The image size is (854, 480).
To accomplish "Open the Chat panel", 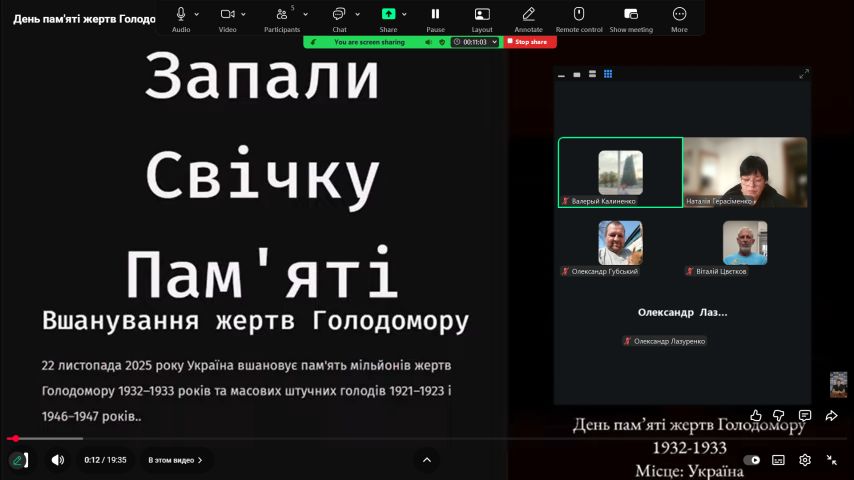I will point(339,16).
